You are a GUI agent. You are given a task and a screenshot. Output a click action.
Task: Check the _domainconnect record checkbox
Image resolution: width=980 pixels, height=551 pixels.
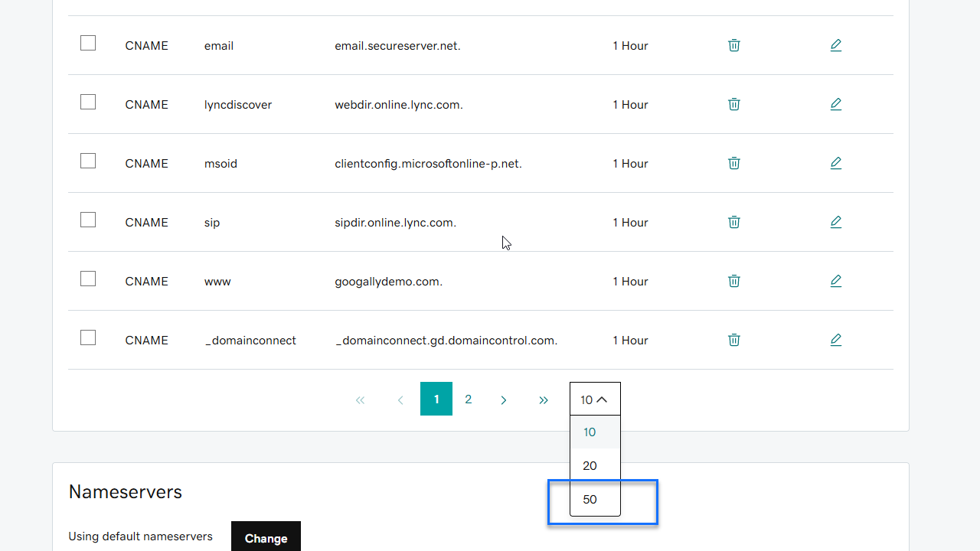pyautogui.click(x=88, y=337)
